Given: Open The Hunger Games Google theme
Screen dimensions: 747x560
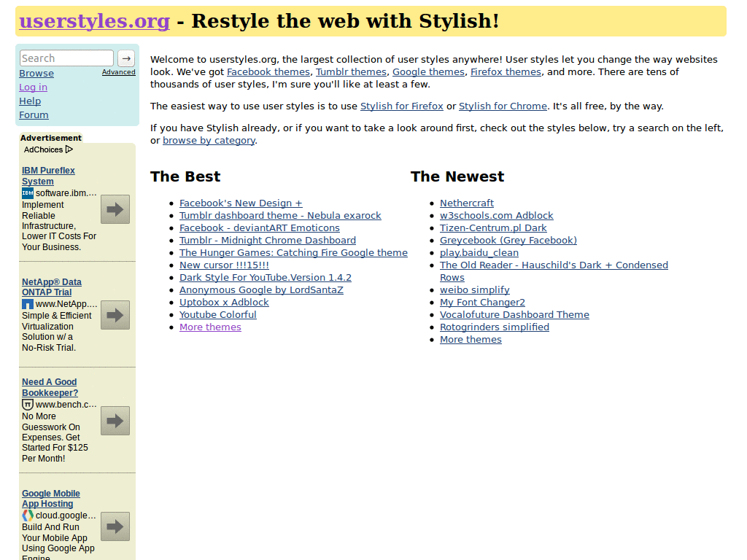Looking at the screenshot, I should 293,253.
